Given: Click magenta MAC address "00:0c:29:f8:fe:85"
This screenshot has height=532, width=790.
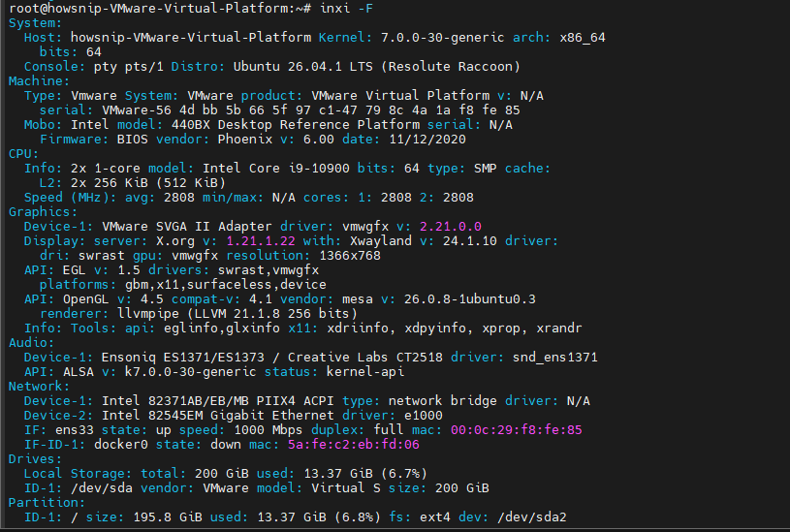Looking at the screenshot, I should pos(517,430).
